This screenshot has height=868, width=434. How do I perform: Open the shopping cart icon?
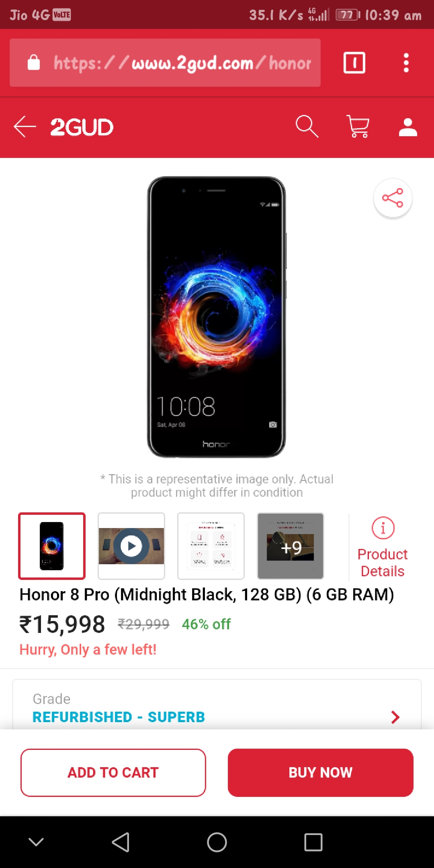[358, 127]
